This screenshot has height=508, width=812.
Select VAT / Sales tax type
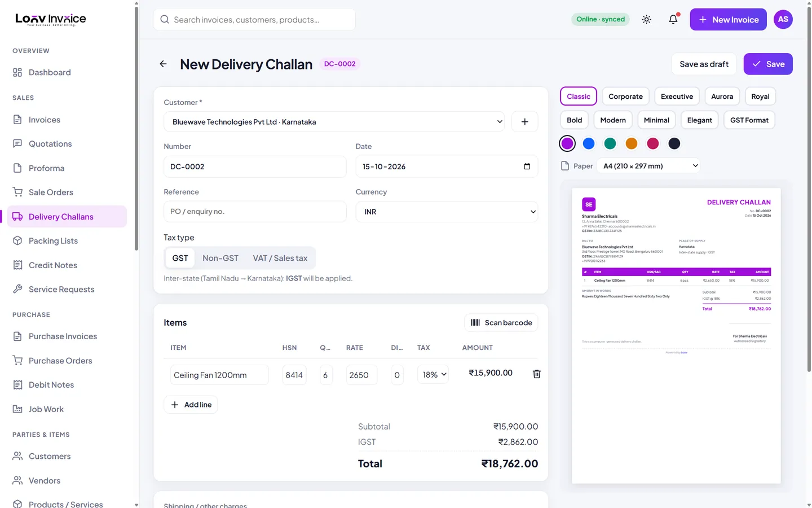coord(280,258)
